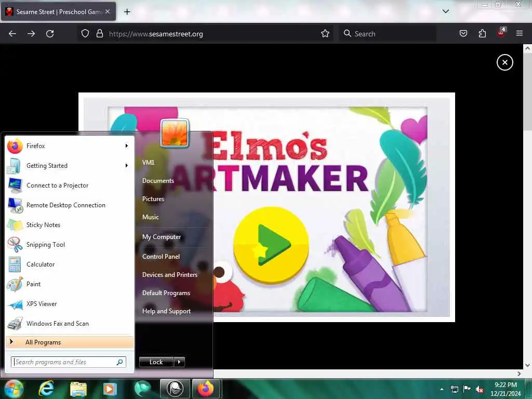Open Sticky Notes

[x=70, y=224]
